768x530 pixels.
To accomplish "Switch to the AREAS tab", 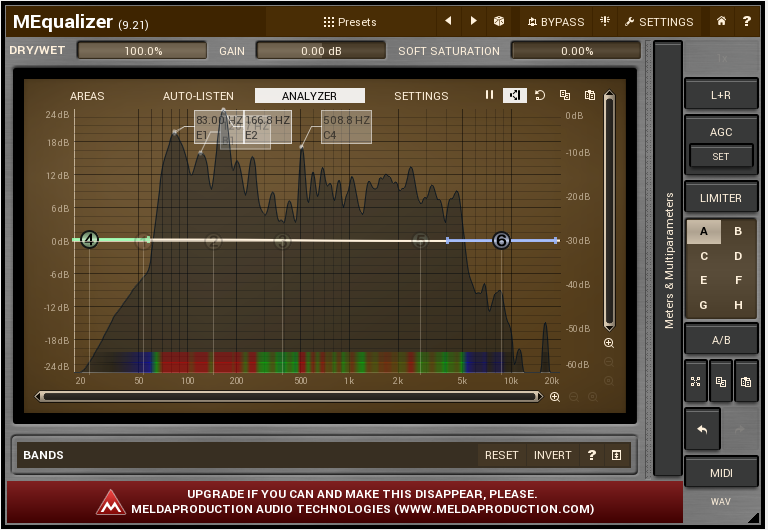I will tap(87, 96).
